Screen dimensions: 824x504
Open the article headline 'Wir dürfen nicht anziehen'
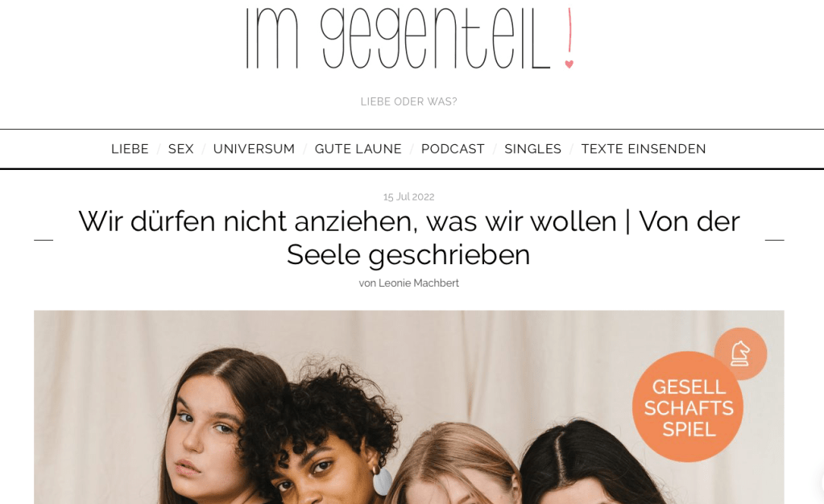coord(409,238)
